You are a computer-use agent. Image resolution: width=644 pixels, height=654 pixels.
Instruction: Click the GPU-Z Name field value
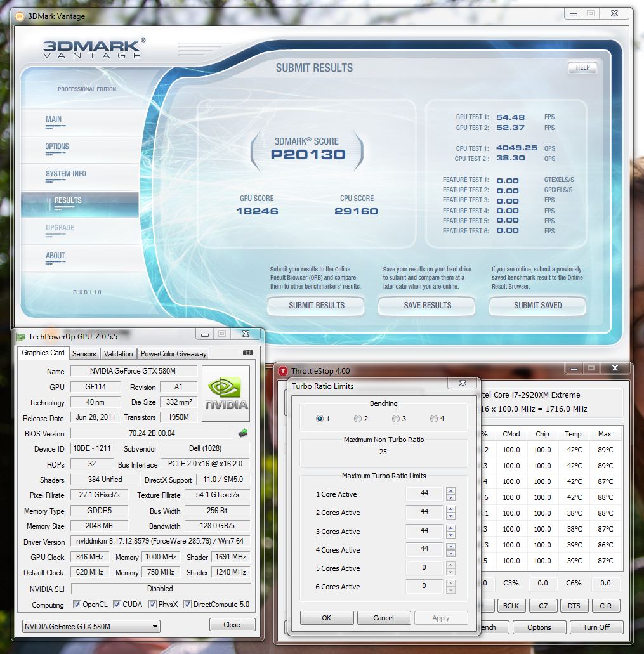[133, 371]
